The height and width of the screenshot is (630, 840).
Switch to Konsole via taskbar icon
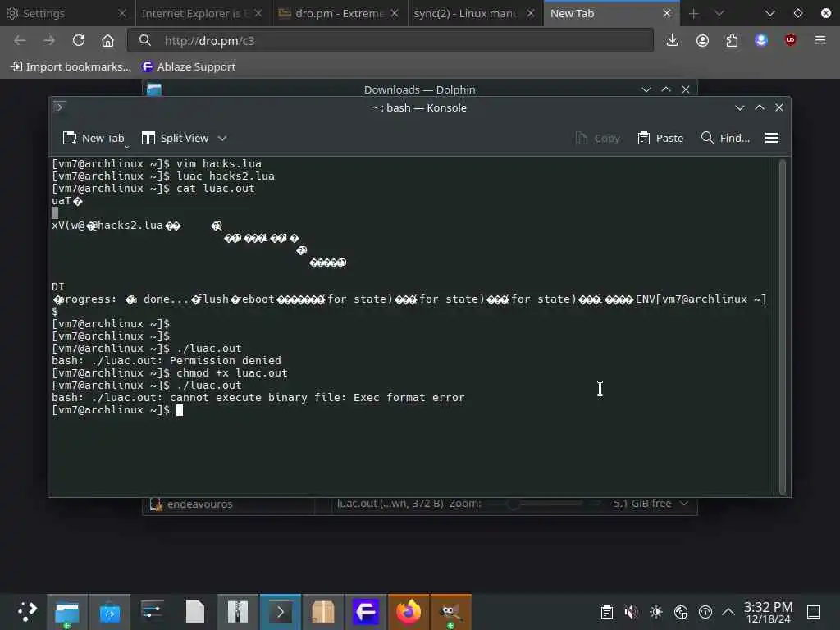(x=281, y=612)
